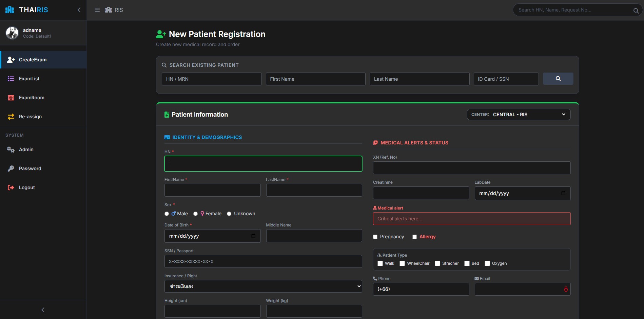Open the Re-assign sidebar link
The image size is (644, 319).
[30, 117]
